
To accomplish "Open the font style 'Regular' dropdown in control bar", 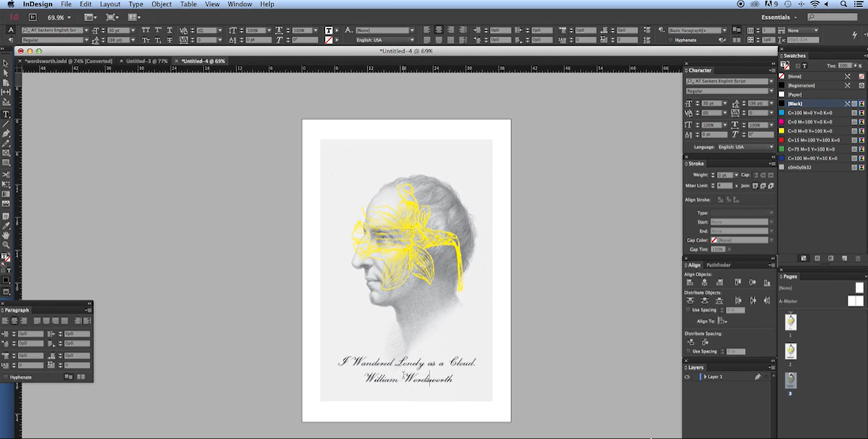I will point(86,41).
